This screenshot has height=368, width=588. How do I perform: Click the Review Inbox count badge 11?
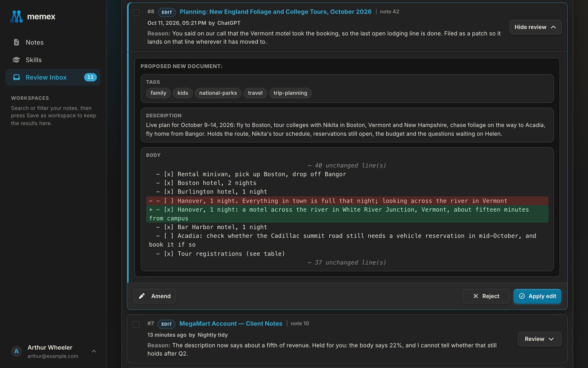[x=90, y=77]
